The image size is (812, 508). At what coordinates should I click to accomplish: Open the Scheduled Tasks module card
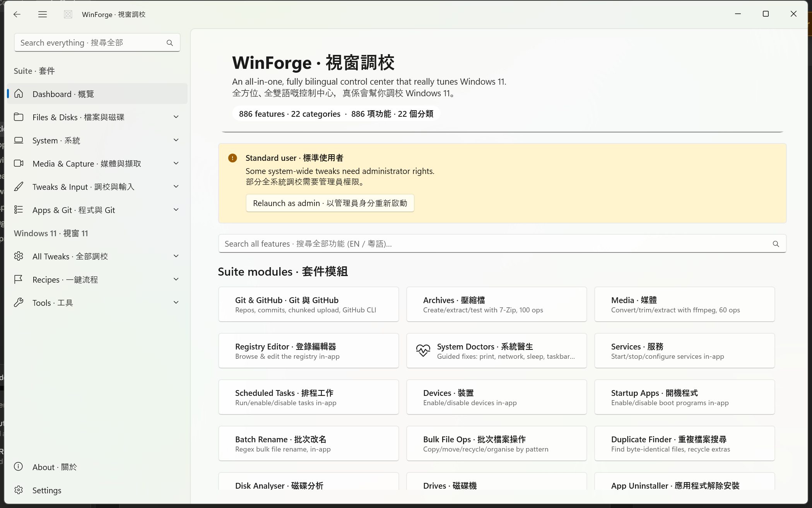point(309,397)
